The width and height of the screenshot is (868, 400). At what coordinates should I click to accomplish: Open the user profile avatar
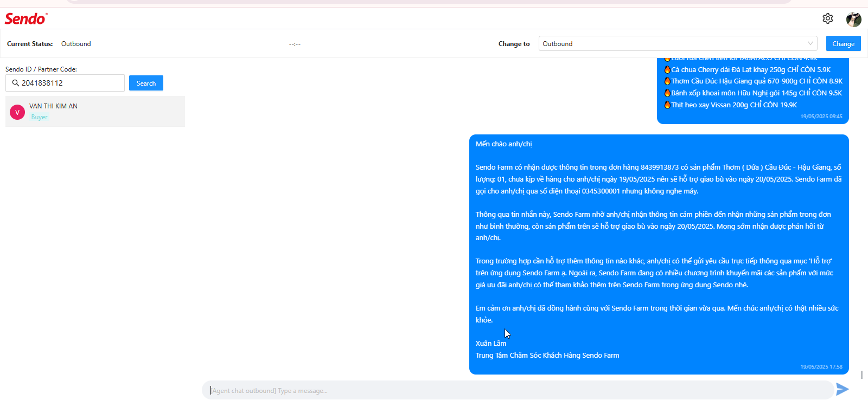(x=854, y=19)
